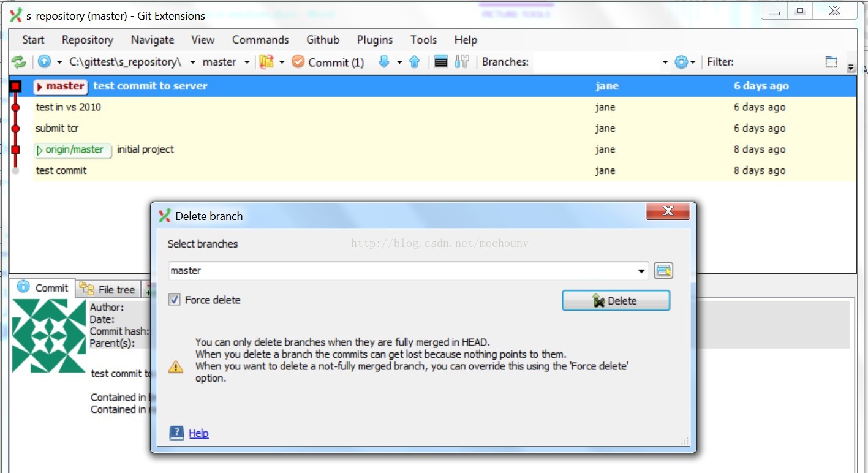Viewport: 868px width, 473px height.
Task: Open the Repository menu
Action: tap(88, 40)
